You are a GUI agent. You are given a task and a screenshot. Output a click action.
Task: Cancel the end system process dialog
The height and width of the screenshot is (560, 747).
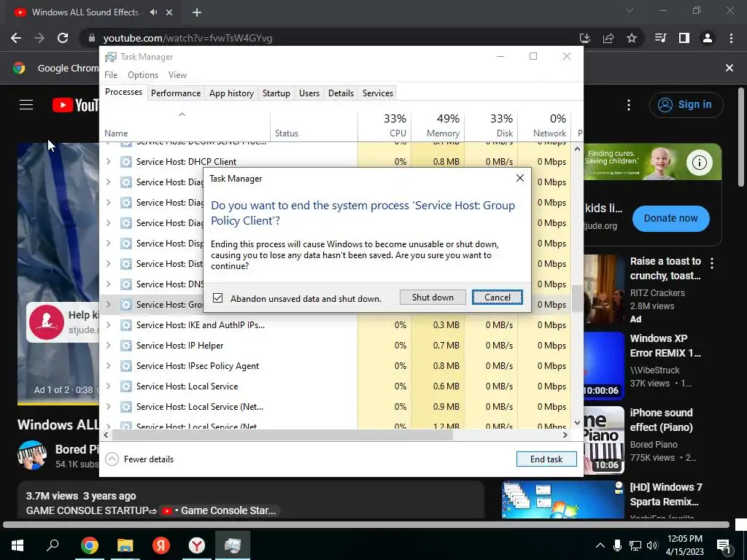pos(497,297)
